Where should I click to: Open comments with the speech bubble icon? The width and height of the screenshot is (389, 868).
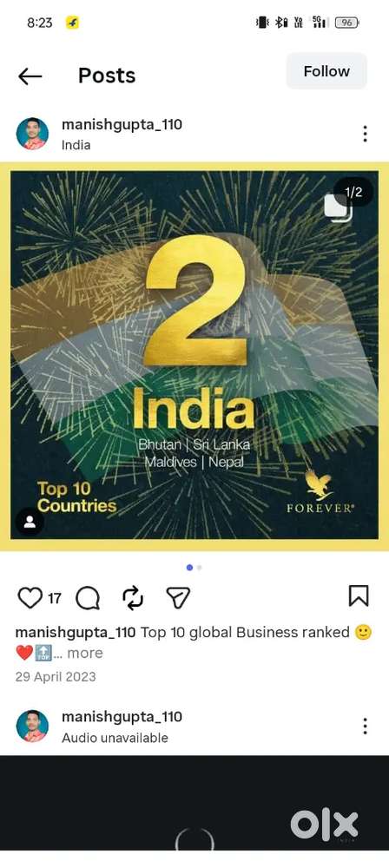coord(88,598)
